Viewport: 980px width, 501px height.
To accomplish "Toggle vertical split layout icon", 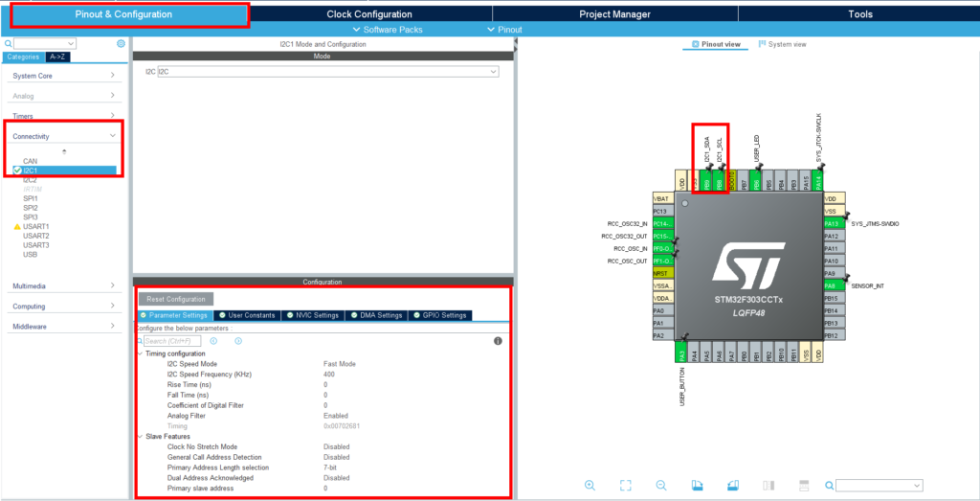I will [768, 486].
